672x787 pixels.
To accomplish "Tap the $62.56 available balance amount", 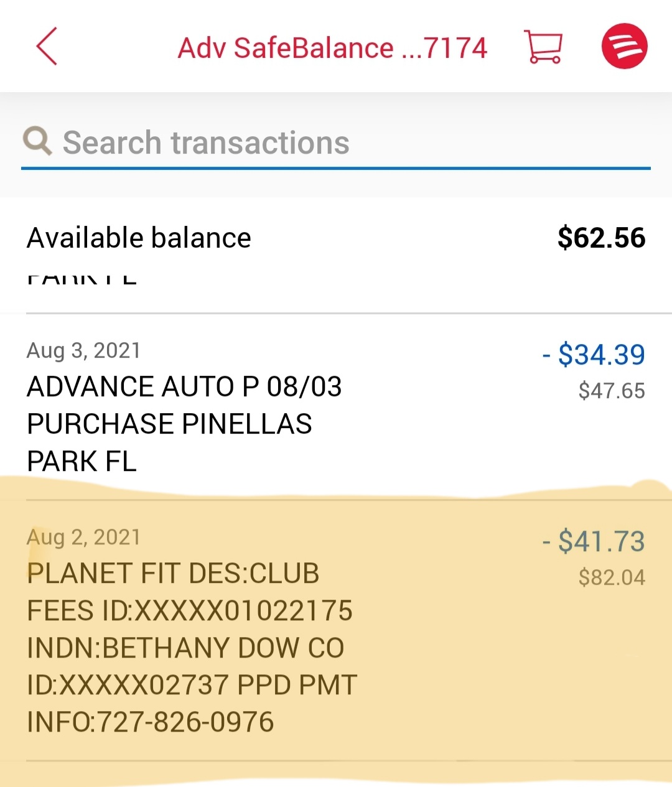I will click(601, 238).
